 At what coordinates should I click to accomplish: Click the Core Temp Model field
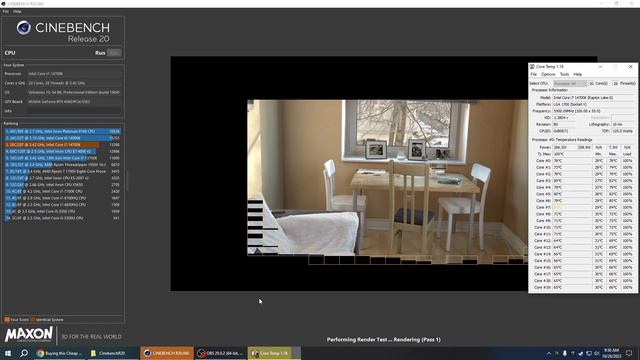pos(594,98)
